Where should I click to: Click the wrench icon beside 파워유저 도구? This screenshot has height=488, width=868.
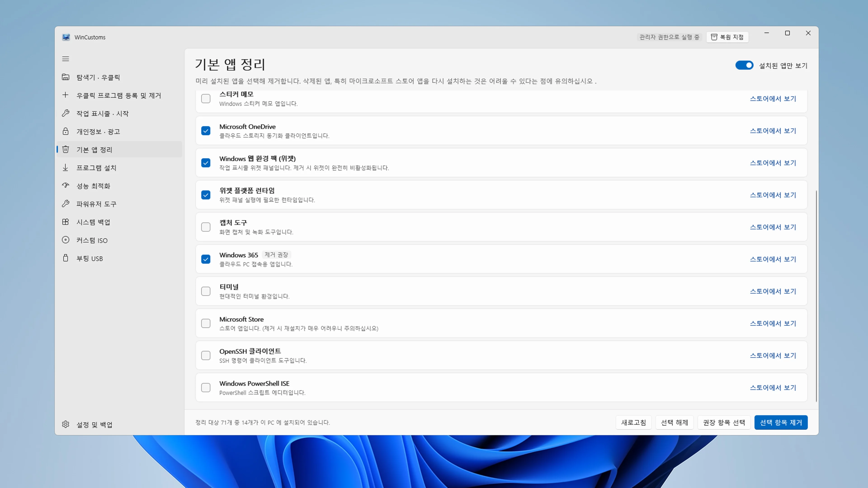65,203
